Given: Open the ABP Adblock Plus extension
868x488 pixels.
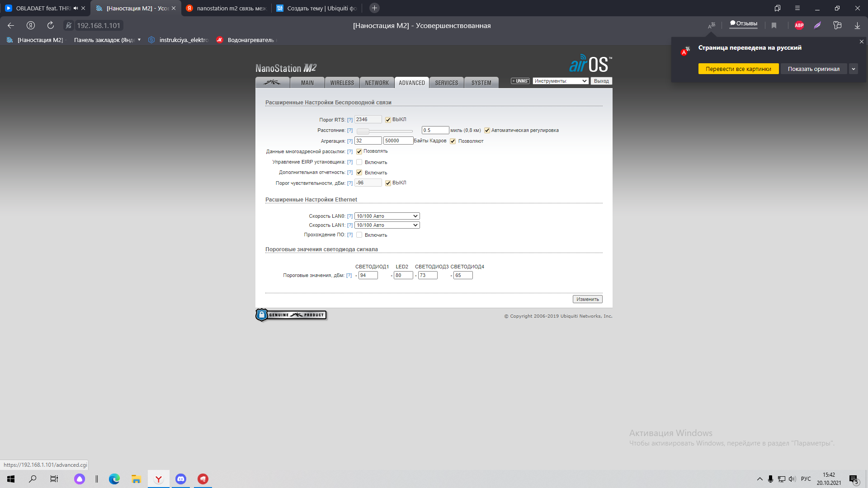Looking at the screenshot, I should tap(799, 25).
